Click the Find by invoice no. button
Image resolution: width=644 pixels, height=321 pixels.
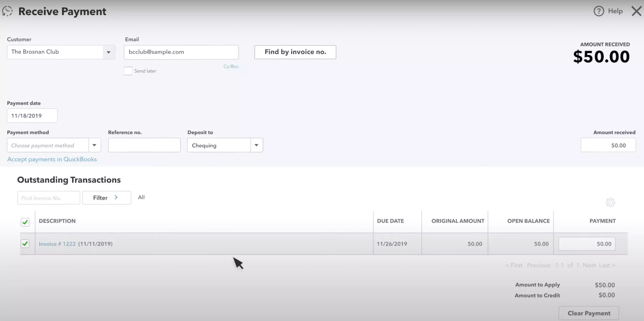[295, 52]
